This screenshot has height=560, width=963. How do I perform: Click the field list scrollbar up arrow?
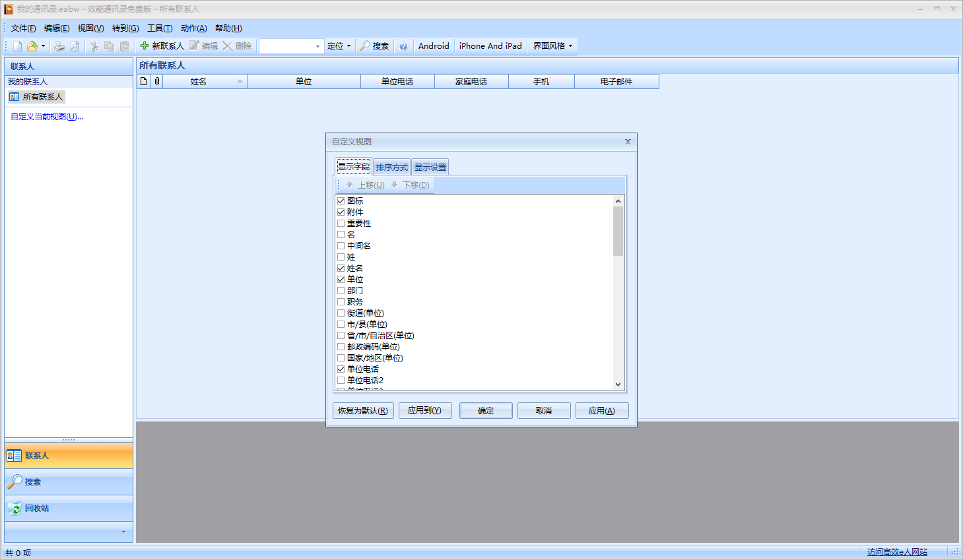pyautogui.click(x=618, y=201)
